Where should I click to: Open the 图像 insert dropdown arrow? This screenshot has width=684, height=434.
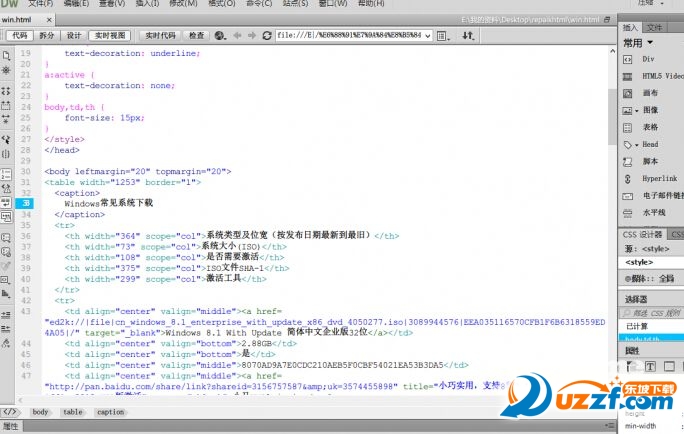click(x=636, y=111)
